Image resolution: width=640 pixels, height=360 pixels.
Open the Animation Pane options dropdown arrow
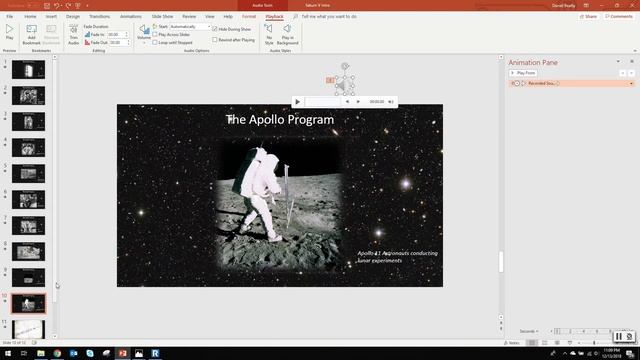(618, 62)
